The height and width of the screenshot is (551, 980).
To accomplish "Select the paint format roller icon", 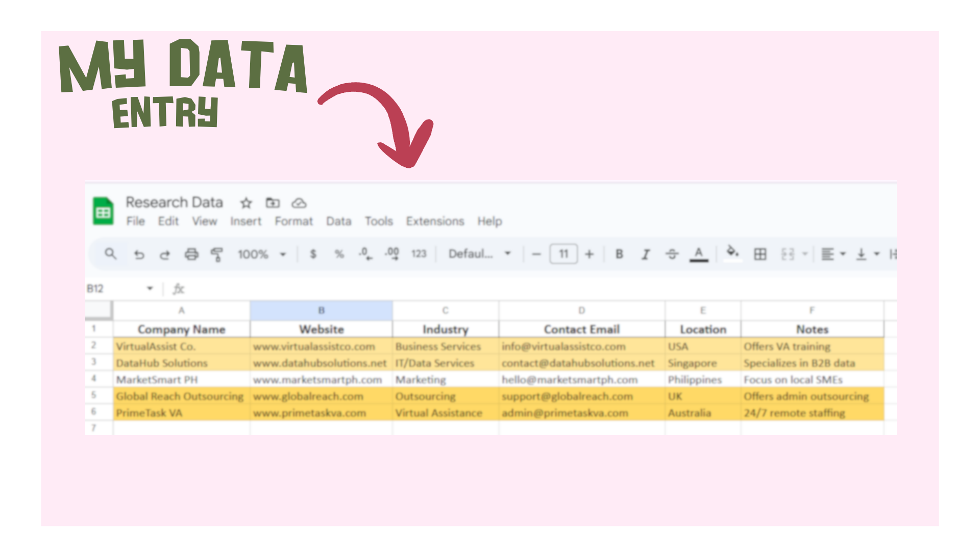I will point(217,254).
